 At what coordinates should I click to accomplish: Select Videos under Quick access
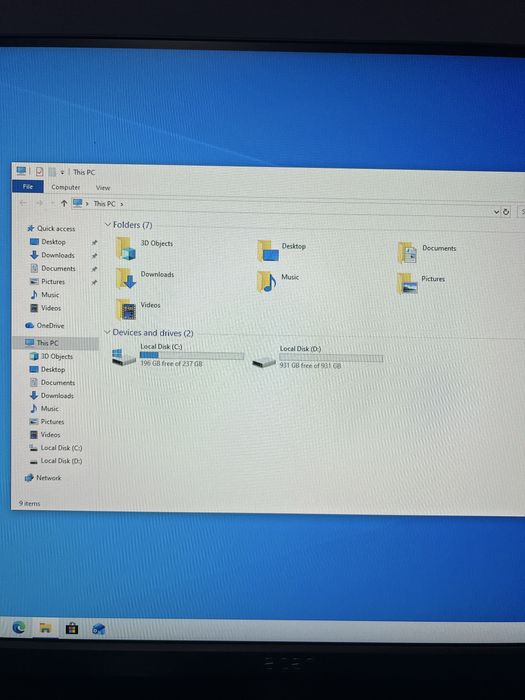coord(51,308)
